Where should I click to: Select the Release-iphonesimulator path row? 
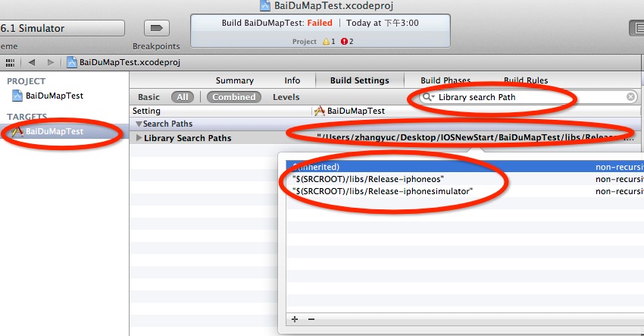465,191
